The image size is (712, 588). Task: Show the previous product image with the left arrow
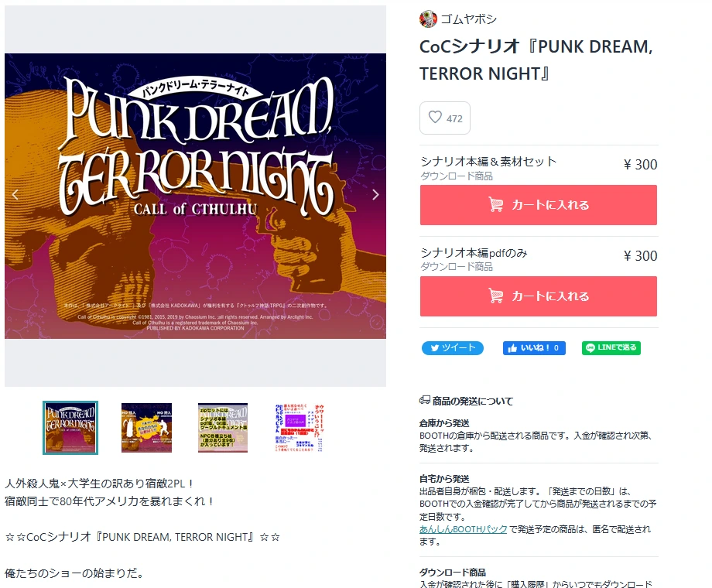(x=15, y=195)
